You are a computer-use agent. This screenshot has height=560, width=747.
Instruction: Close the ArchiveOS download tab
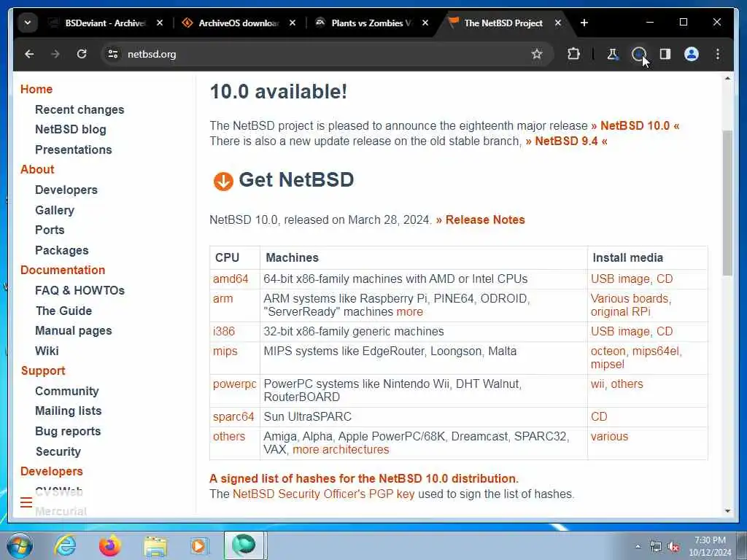293,23
